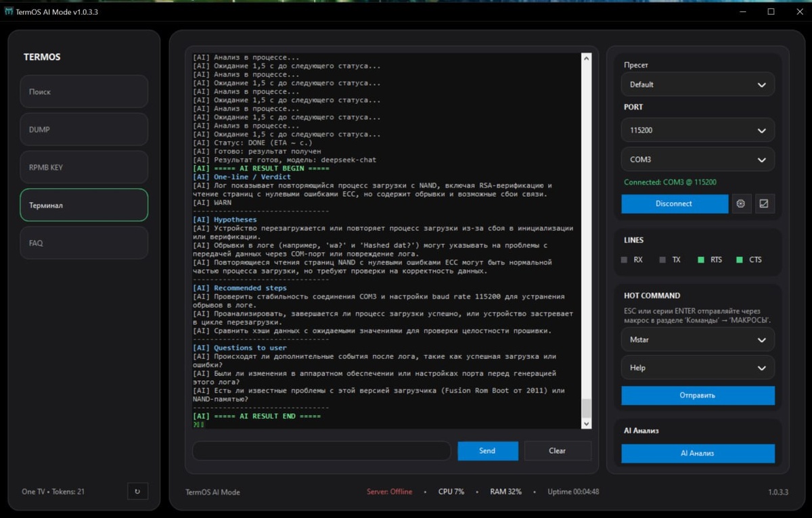This screenshot has height=518, width=812.
Task: Open the DUMP section in sidebar
Action: click(x=84, y=129)
